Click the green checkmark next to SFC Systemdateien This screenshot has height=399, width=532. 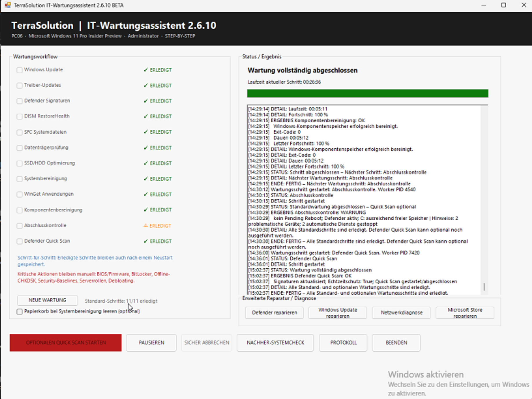[x=146, y=132]
